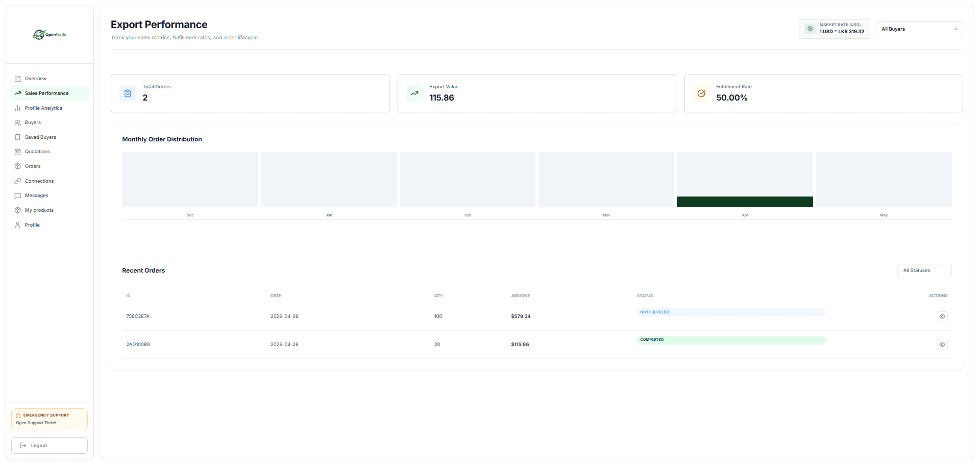Click the AMOUNT column header
The image size is (980, 465).
(521, 296)
